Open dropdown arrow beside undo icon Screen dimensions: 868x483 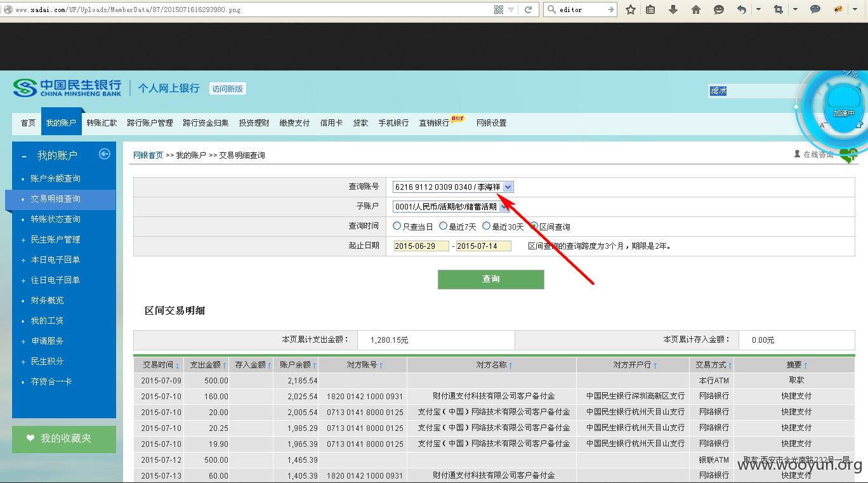(759, 10)
